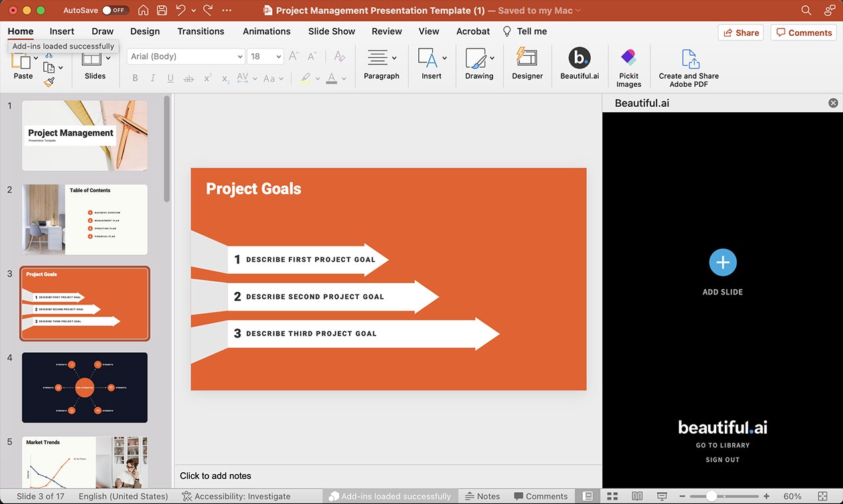Screen dimensions: 843x504
Task: Click the Undo arrow icon
Action: [x=181, y=10]
